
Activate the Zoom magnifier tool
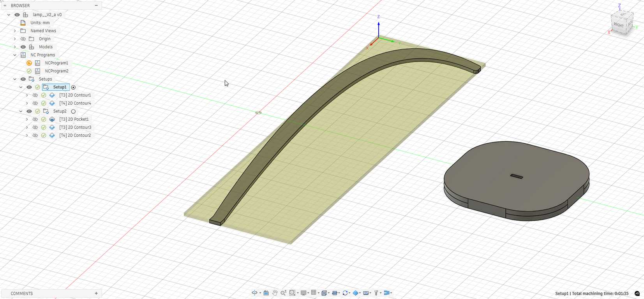tap(283, 293)
